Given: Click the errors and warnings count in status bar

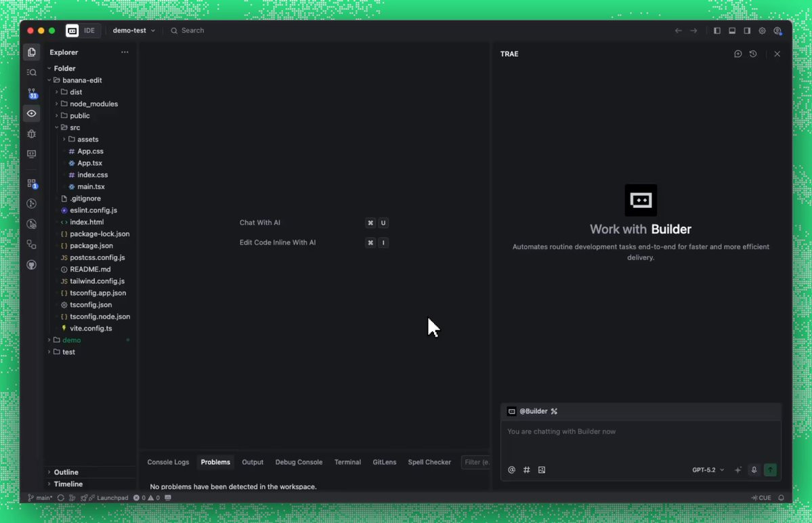Looking at the screenshot, I should (x=146, y=498).
